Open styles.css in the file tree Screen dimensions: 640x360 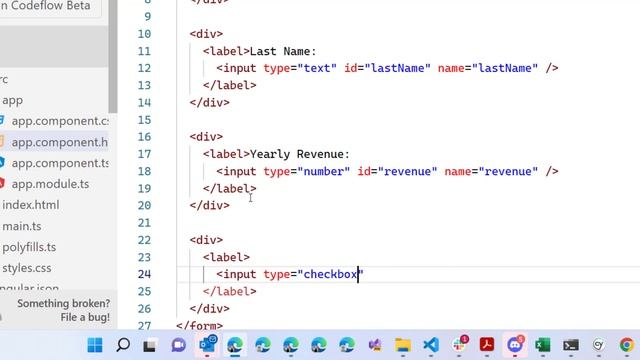[27, 268]
